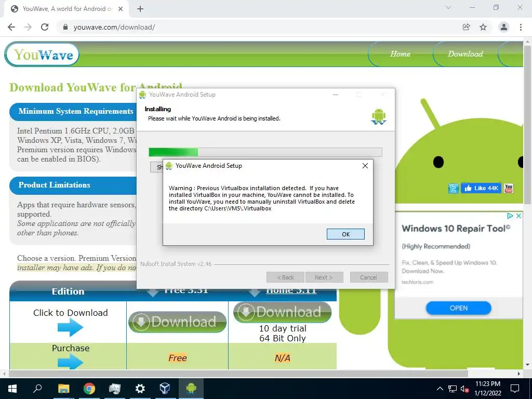Image resolution: width=532 pixels, height=399 pixels.
Task: Click the Product Limitations heading
Action: 54,185
